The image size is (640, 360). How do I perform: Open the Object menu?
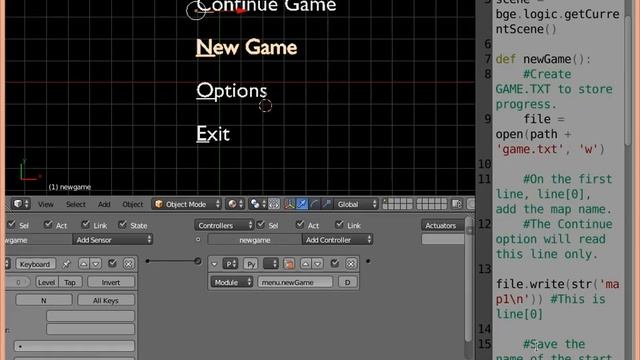click(133, 204)
